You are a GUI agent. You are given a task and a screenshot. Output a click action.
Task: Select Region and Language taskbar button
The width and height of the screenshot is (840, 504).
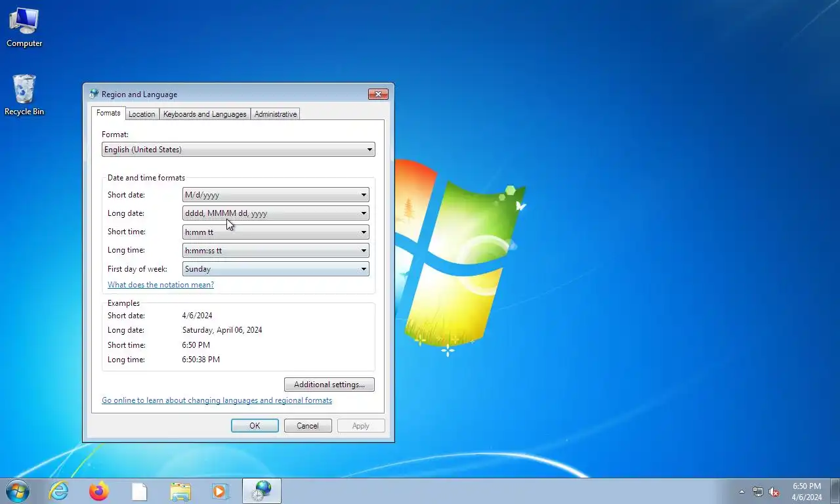[262, 491]
